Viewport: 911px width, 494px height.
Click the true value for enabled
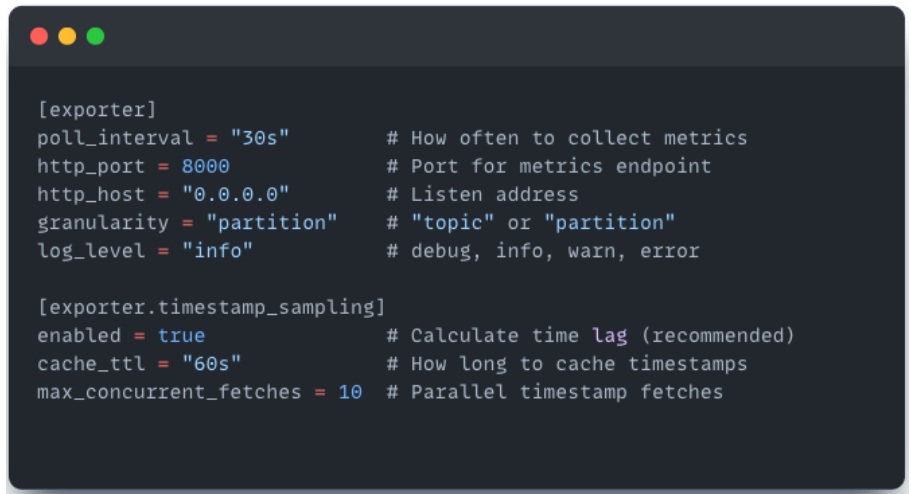(181, 335)
